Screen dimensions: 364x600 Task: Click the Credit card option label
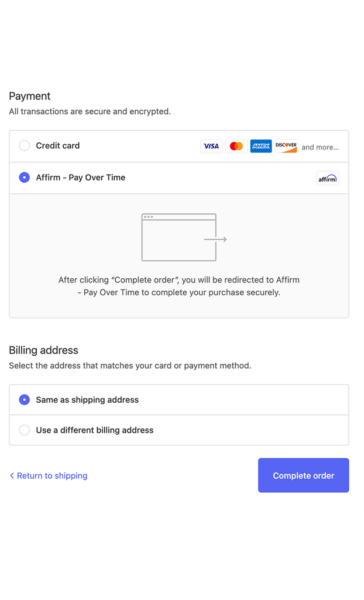(x=58, y=146)
